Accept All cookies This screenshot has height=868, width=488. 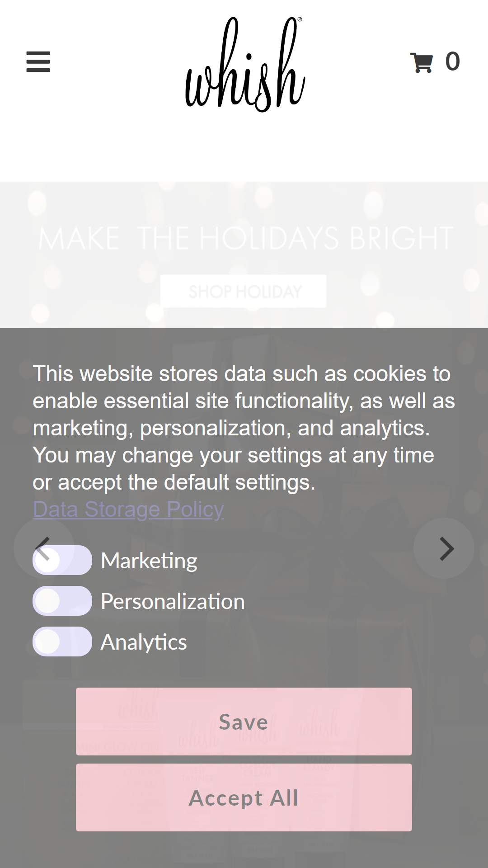pyautogui.click(x=244, y=797)
